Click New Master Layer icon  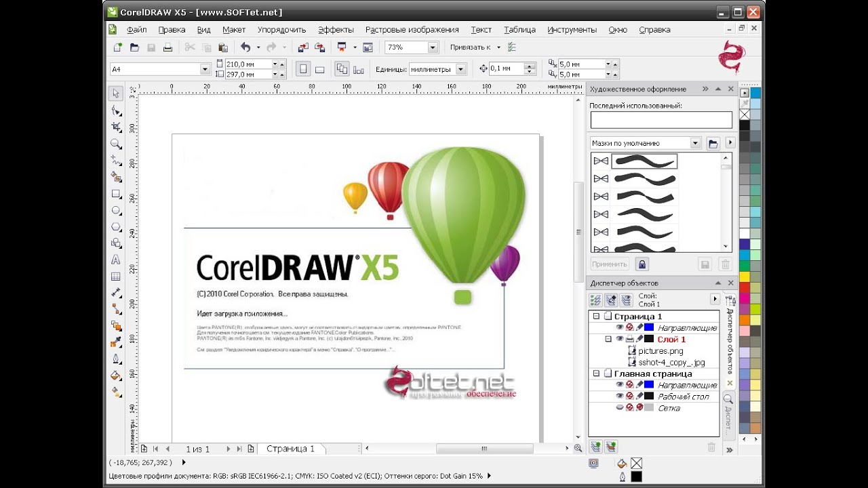tap(611, 447)
